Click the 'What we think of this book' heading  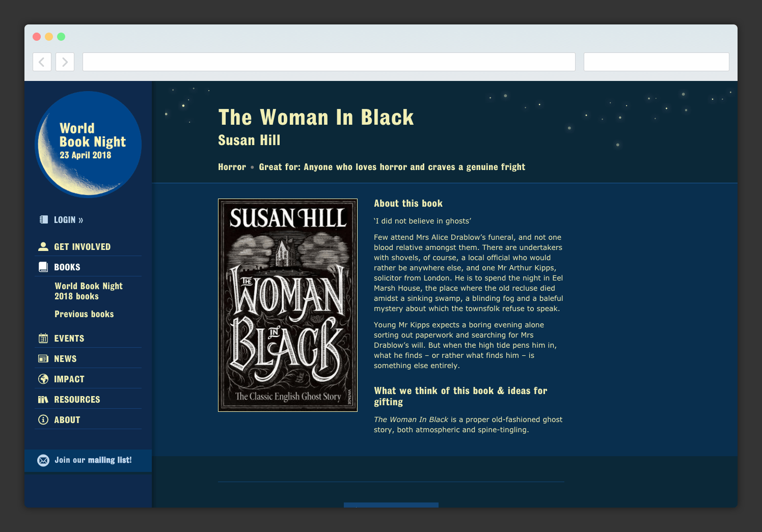point(460,396)
